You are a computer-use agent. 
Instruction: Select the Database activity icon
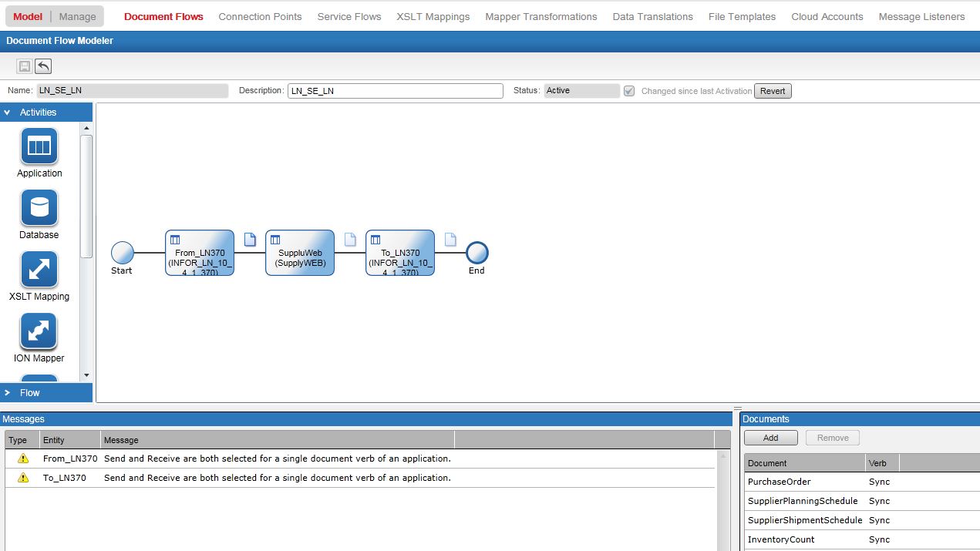(39, 208)
